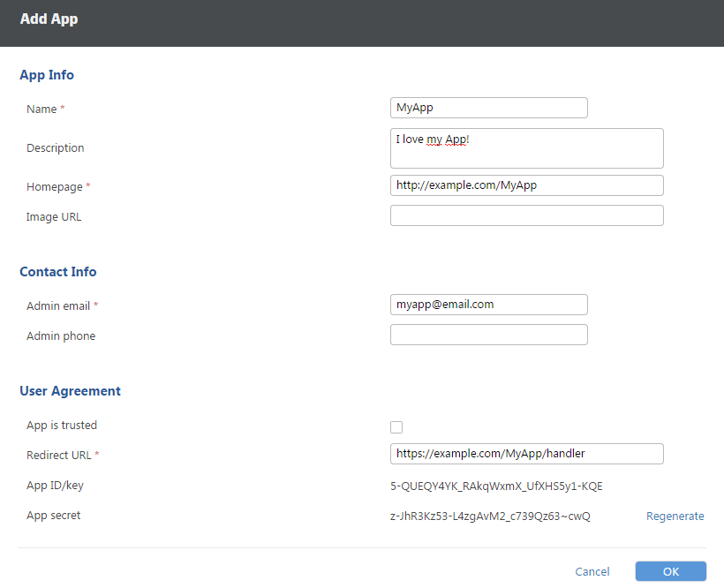Click the red asterisk next to Name

61,108
